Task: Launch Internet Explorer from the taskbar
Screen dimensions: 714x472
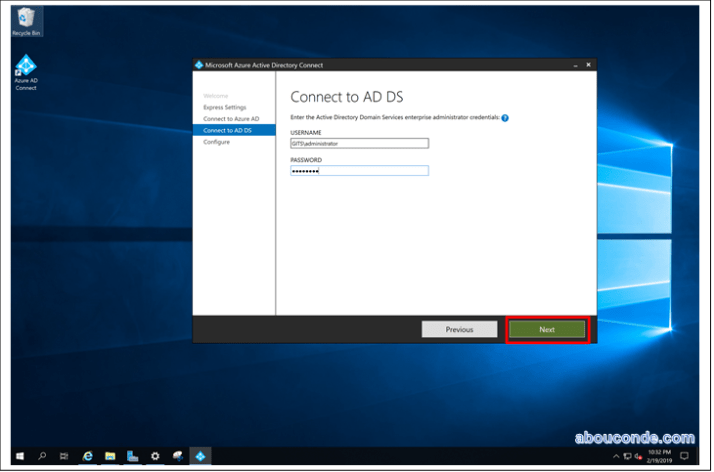Action: click(88, 456)
